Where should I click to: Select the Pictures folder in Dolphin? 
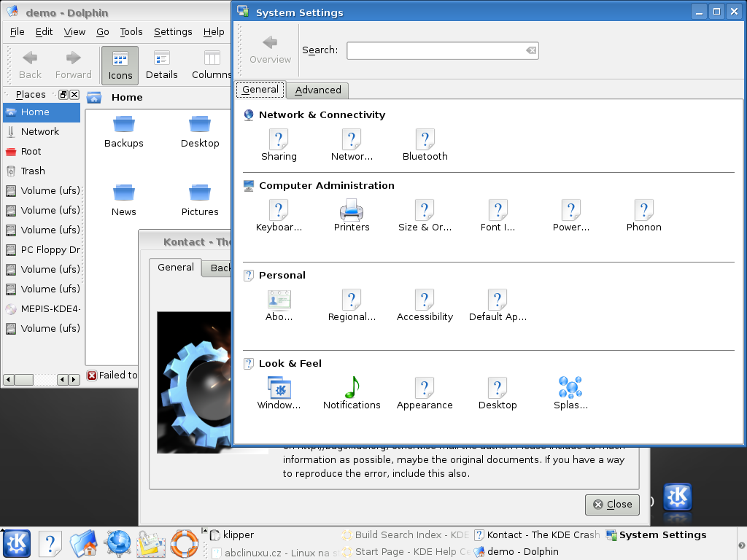tap(200, 201)
